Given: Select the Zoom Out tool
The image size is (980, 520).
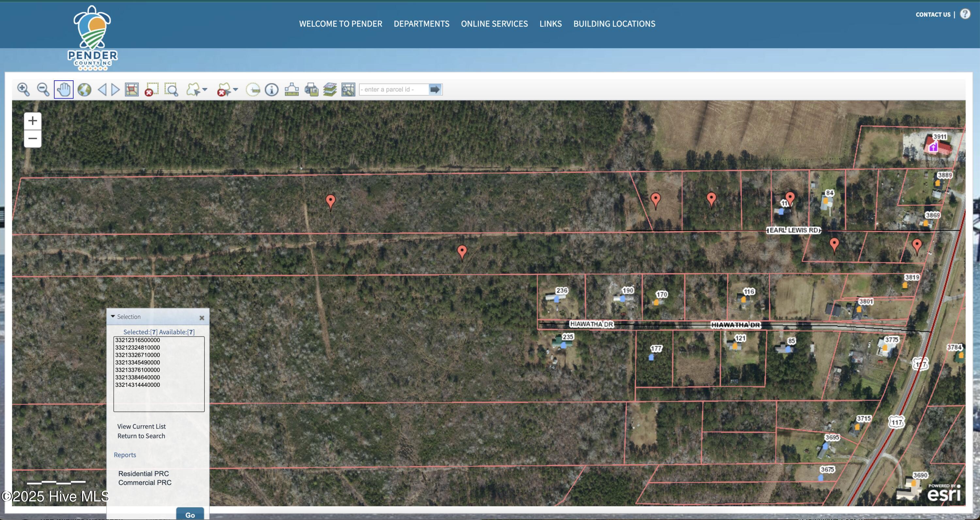Looking at the screenshot, I should [x=42, y=89].
